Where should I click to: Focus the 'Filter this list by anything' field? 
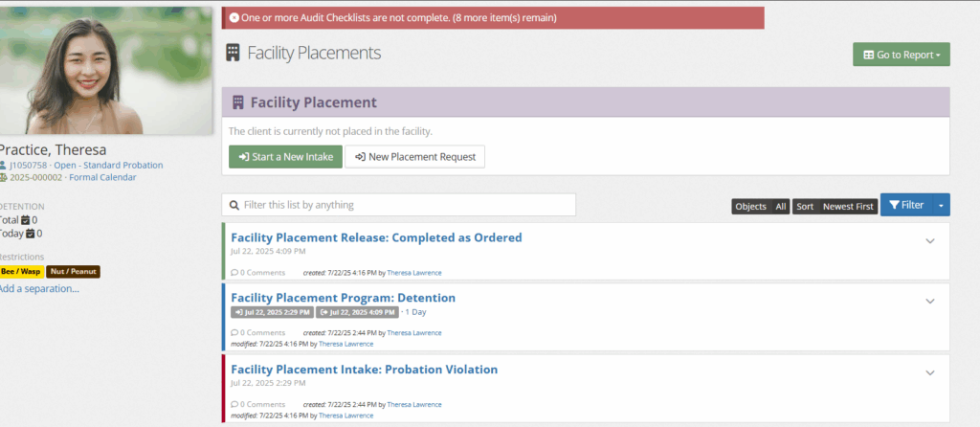coord(399,205)
